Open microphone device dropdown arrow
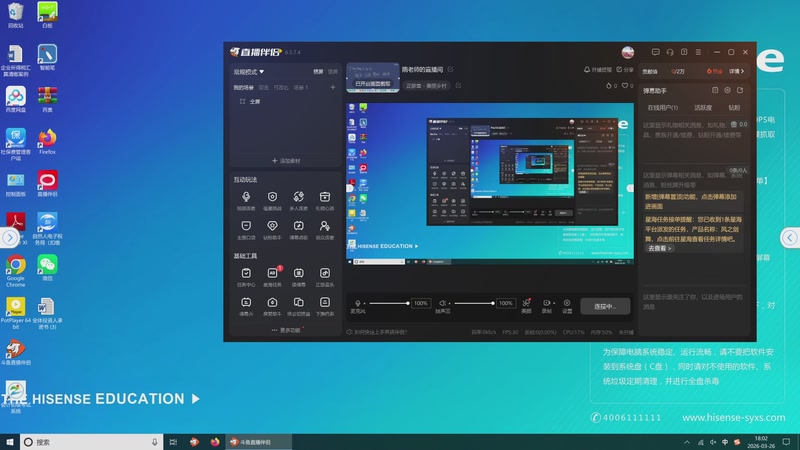Screen dimensions: 800x450 click(x=364, y=303)
